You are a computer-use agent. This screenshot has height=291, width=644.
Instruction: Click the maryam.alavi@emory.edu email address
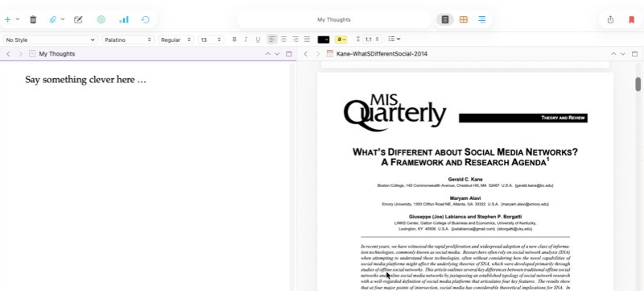pos(525,204)
